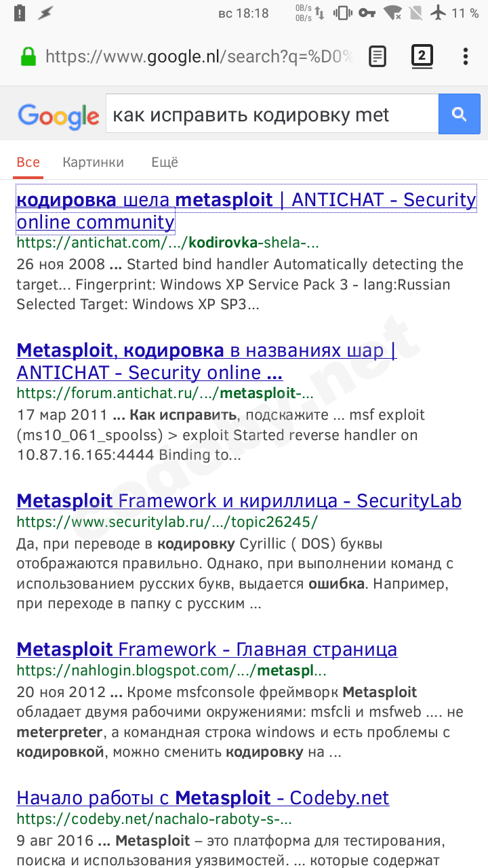Tap the VPN key status icon
This screenshot has width=488, height=868.
(x=367, y=13)
